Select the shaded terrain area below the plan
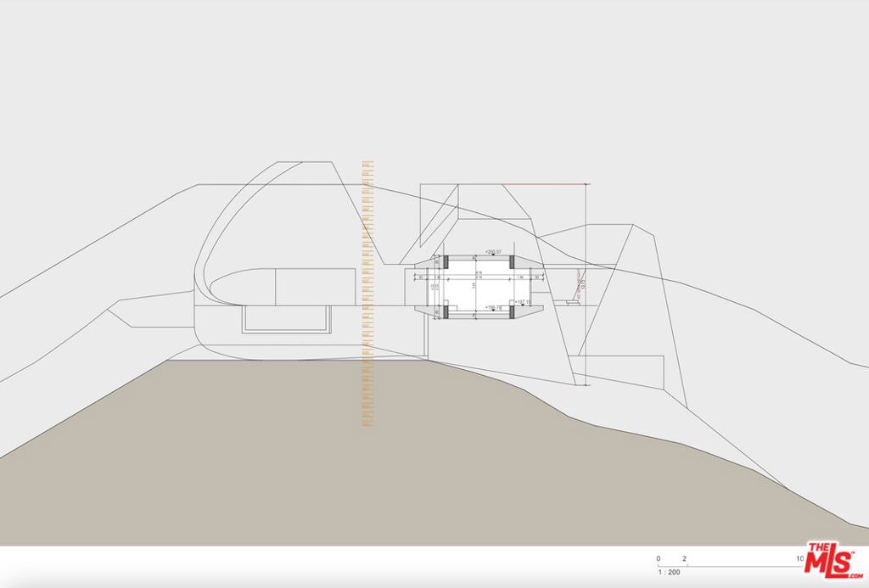This screenshot has height=588, width=869. 255,467
